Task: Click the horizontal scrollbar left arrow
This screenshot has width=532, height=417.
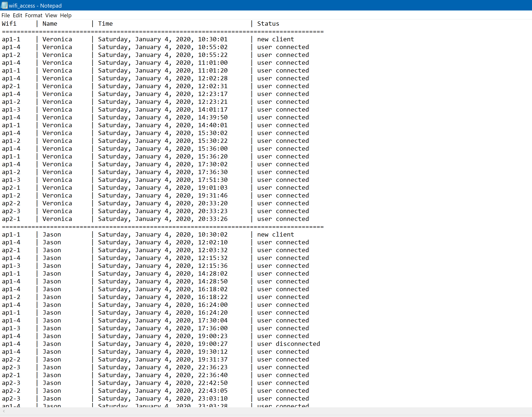Action: tap(4, 411)
